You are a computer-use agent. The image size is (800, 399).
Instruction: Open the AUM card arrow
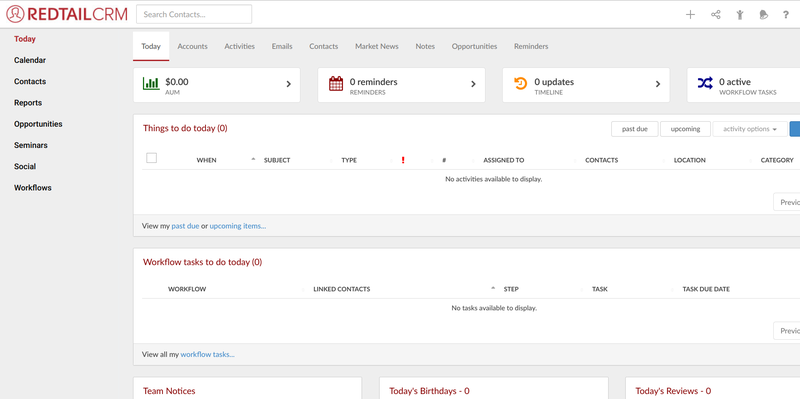point(288,84)
